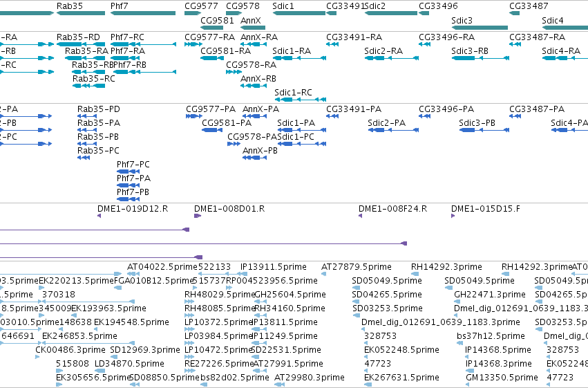Image resolution: width=588 pixels, height=388 pixels.
Task: Click the Rab35 gene label
Action: click(x=70, y=6)
